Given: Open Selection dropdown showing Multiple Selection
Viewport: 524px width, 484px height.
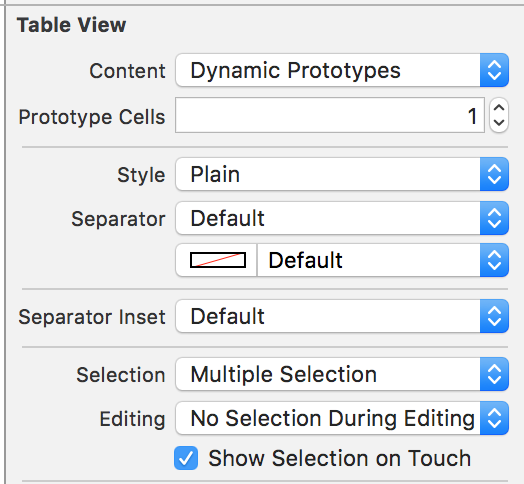Looking at the screenshot, I should click(342, 374).
